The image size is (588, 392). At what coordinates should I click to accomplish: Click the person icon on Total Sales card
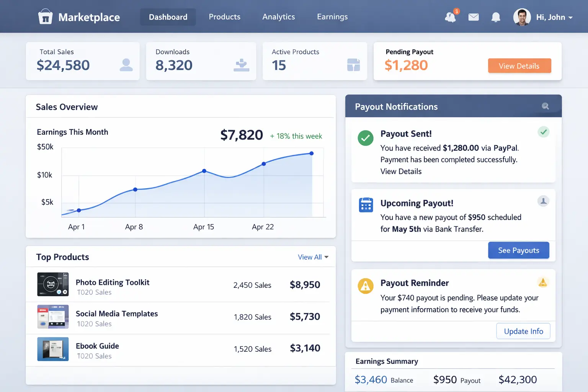[126, 65]
